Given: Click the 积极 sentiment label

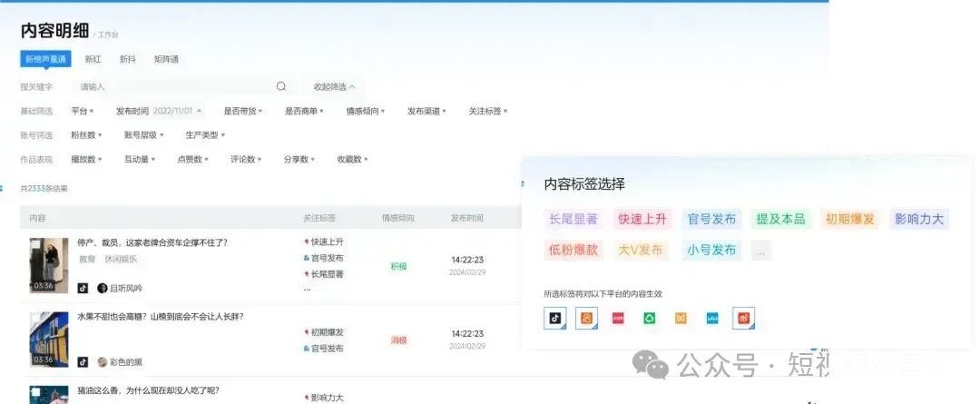Looking at the screenshot, I should [x=398, y=266].
